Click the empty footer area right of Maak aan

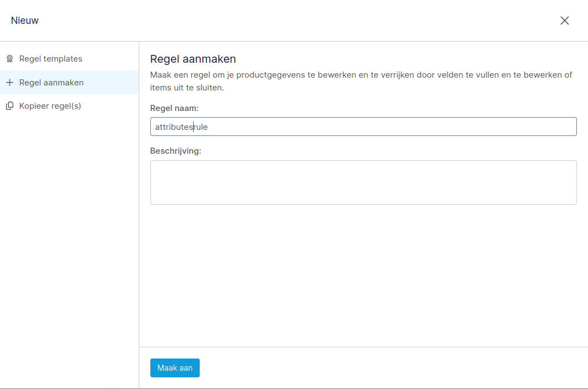click(x=388, y=368)
